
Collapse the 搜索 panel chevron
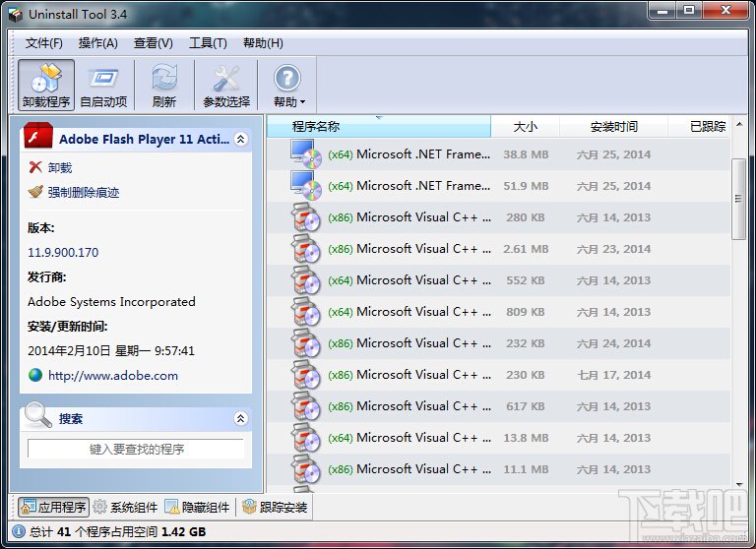point(240,418)
